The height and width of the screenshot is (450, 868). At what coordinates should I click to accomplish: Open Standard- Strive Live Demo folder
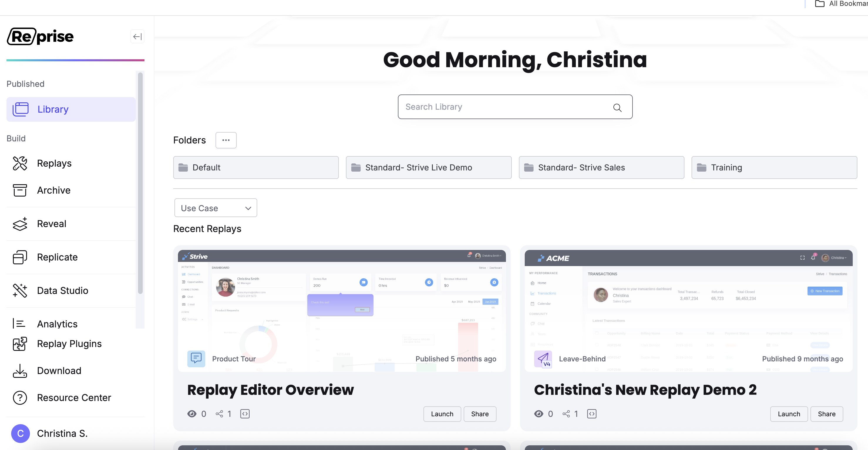click(429, 167)
